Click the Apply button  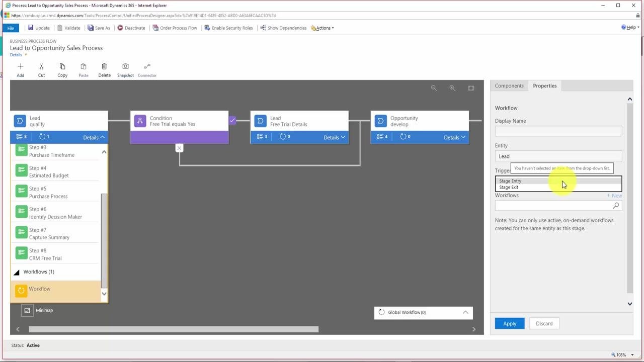[x=510, y=324]
